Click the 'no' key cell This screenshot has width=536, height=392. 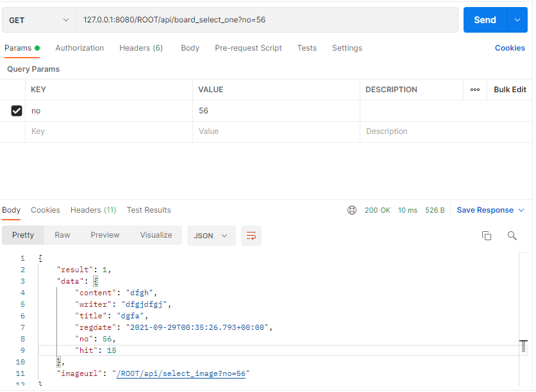pos(109,111)
